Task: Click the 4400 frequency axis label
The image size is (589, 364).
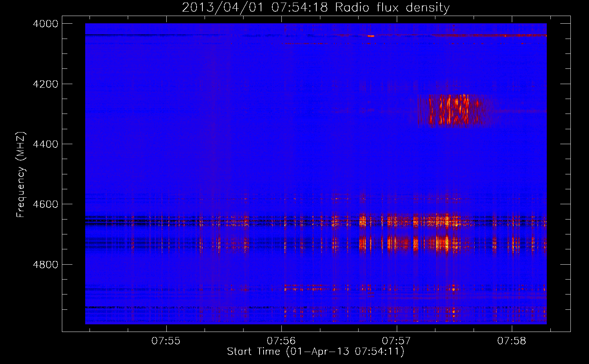Action: (46, 144)
